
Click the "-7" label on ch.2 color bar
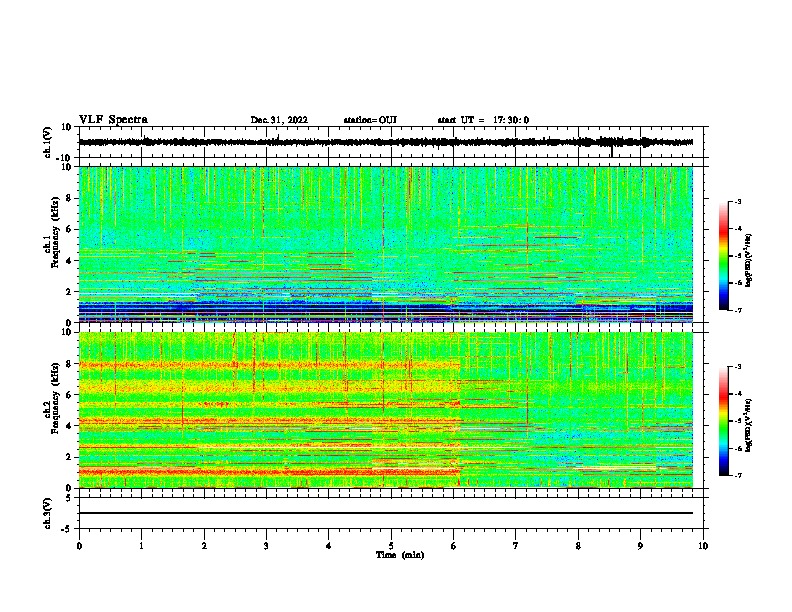coord(737,475)
